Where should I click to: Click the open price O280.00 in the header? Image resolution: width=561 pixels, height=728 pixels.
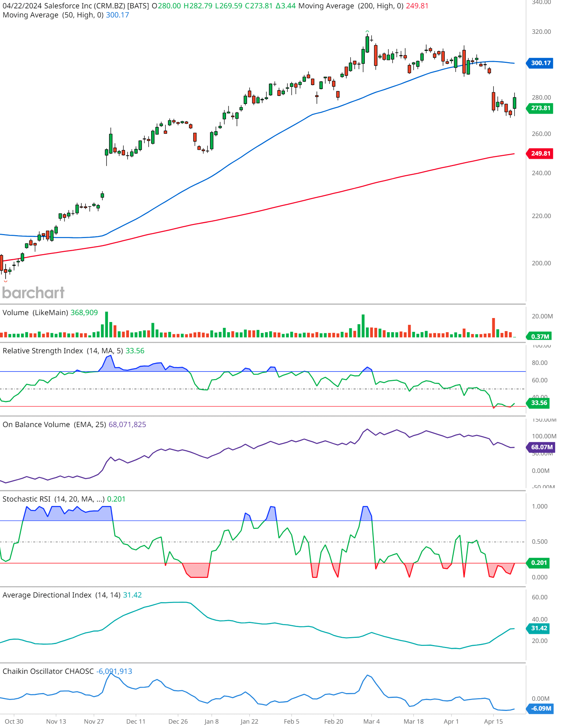click(166, 6)
